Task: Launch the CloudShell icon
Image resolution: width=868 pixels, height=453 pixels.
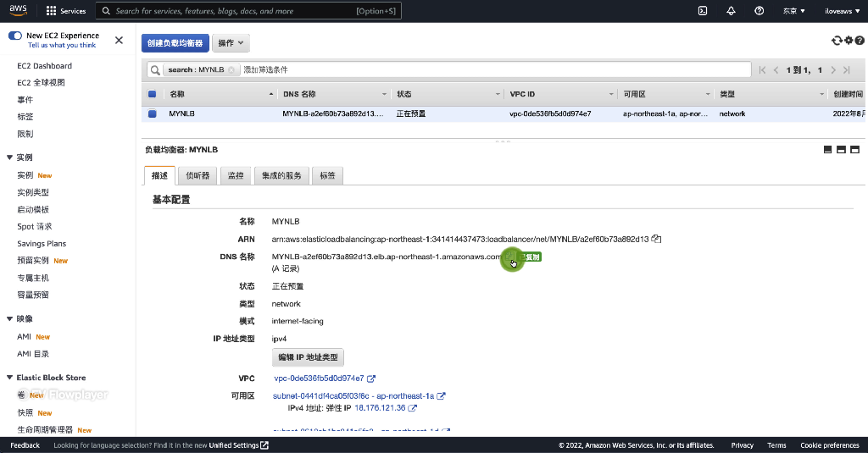Action: [703, 10]
